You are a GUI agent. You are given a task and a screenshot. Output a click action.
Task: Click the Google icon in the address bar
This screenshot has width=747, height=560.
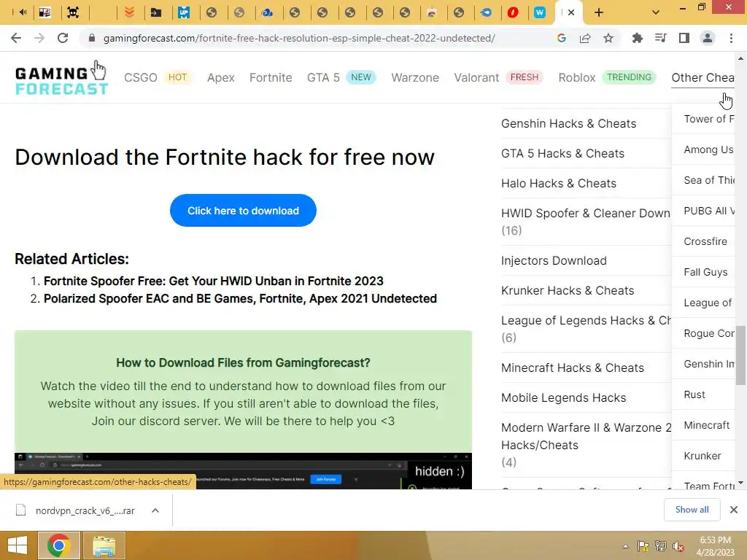[562, 38]
